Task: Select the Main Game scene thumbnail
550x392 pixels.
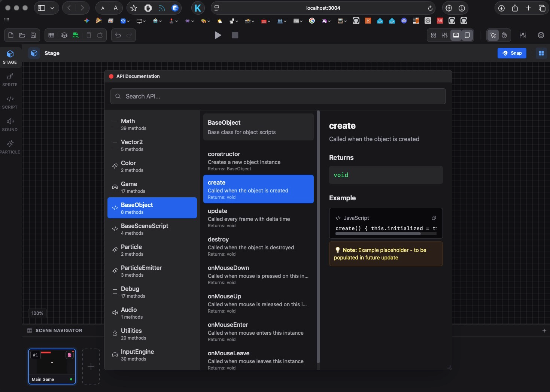Action: [x=52, y=367]
